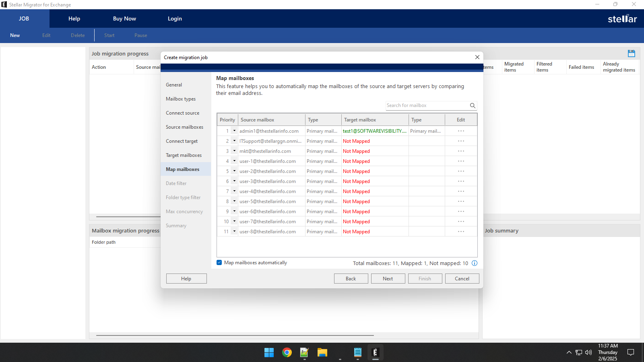Open the JOB tab
Screen dimensions: 644x362
tap(24, 19)
